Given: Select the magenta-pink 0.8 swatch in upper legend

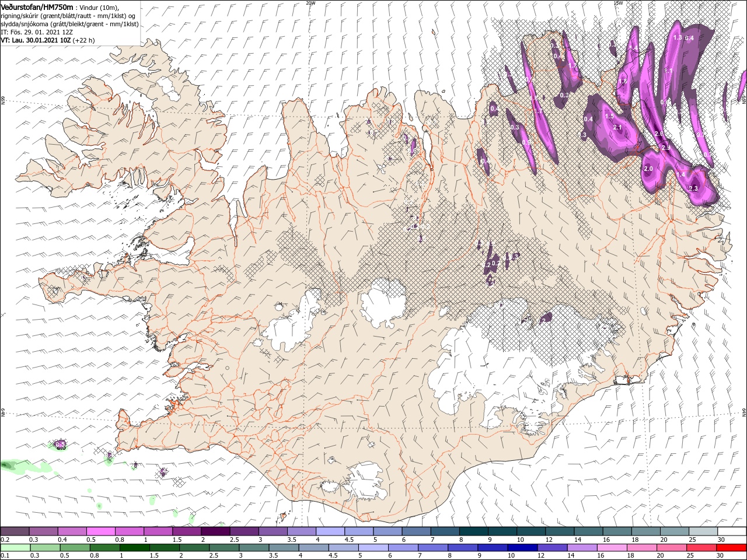Looking at the screenshot, I should [x=130, y=531].
